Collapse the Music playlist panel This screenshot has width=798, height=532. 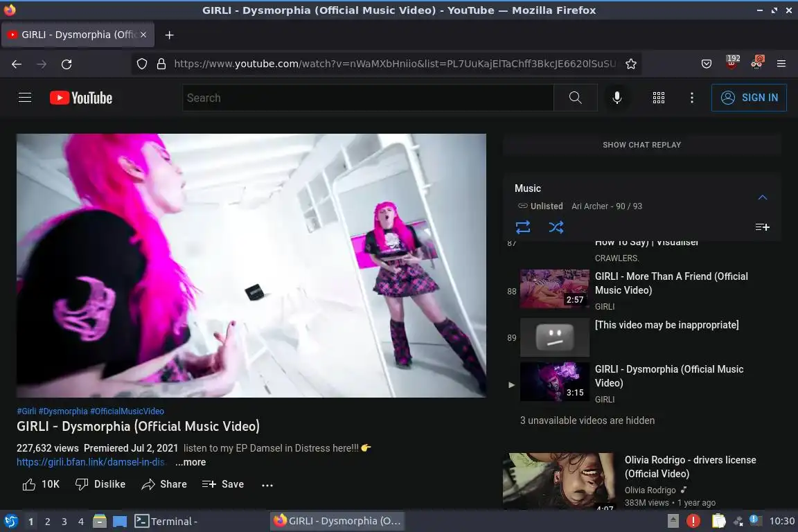point(763,197)
